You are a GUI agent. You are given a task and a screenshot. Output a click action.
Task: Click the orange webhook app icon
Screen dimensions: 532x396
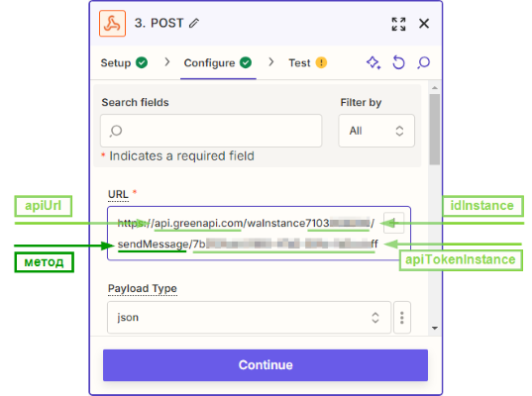click(112, 24)
